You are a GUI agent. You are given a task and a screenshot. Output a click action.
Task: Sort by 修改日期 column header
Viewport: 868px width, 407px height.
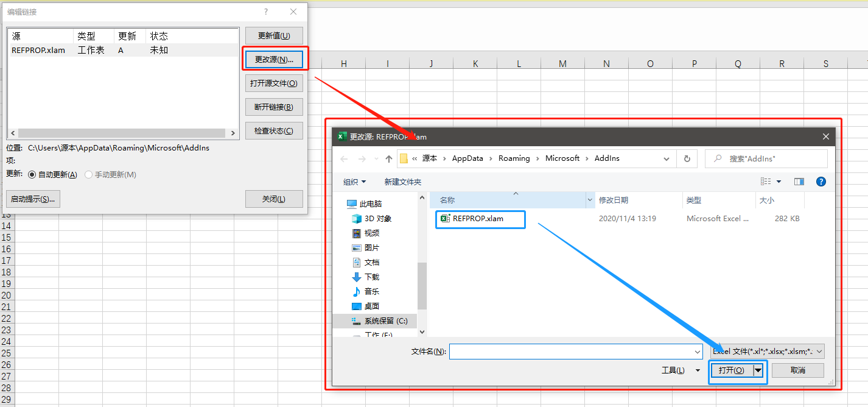point(639,200)
